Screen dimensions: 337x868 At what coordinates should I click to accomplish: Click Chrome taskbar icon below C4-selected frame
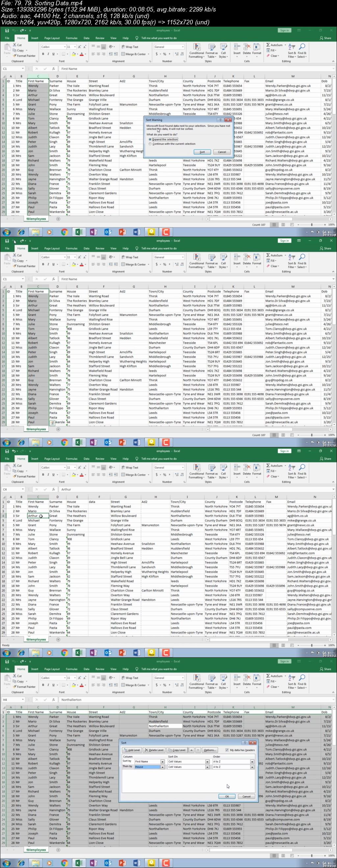[64, 653]
